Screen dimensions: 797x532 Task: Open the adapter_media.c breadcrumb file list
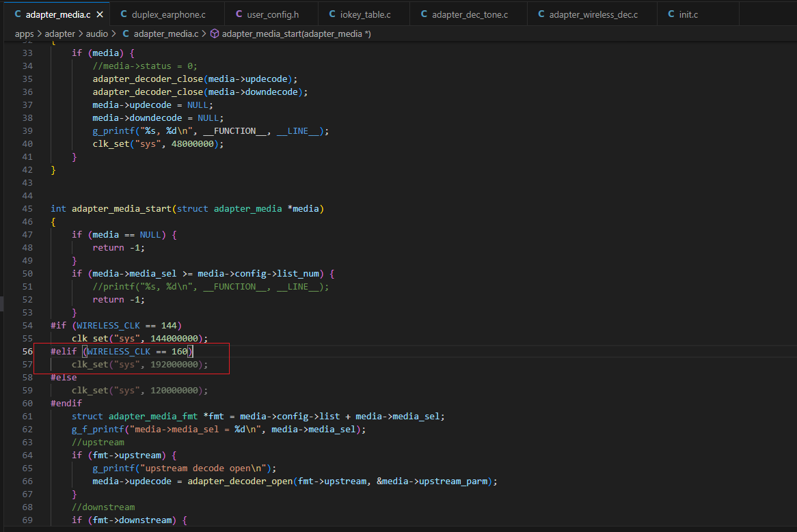(x=165, y=33)
